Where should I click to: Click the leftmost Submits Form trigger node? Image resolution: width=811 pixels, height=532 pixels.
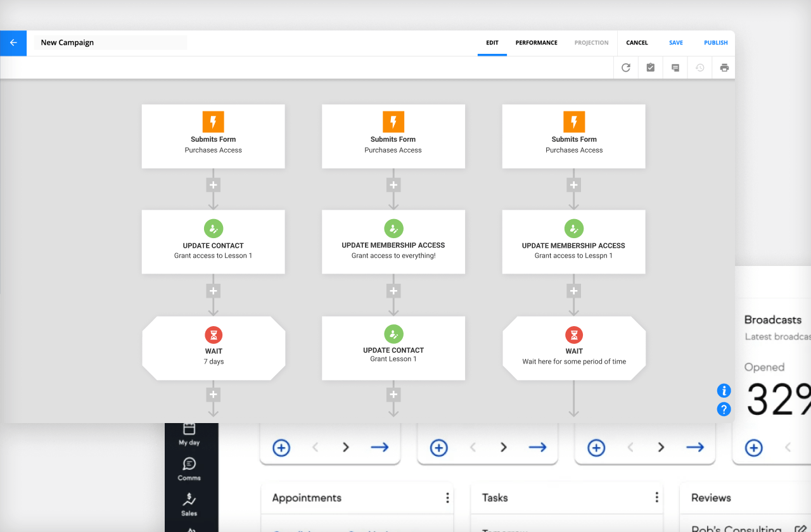[213, 136]
